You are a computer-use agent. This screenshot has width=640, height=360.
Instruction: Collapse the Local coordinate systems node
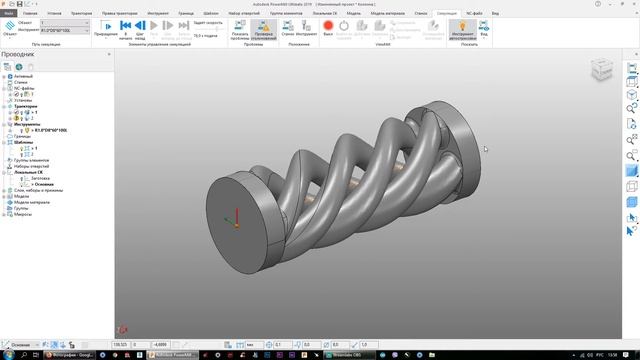coord(4,172)
